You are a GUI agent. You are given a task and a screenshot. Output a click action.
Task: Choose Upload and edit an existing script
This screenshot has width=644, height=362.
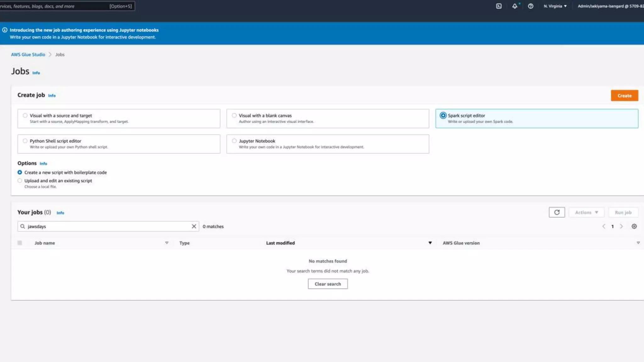coord(20,181)
